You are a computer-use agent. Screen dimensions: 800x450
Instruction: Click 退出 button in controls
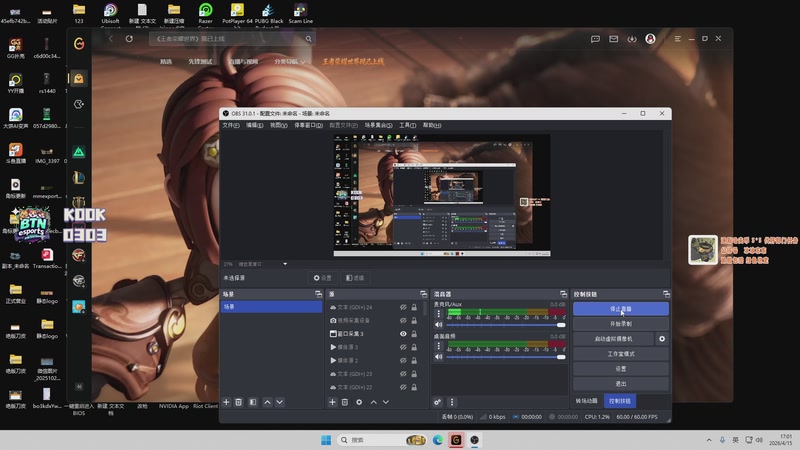point(620,383)
